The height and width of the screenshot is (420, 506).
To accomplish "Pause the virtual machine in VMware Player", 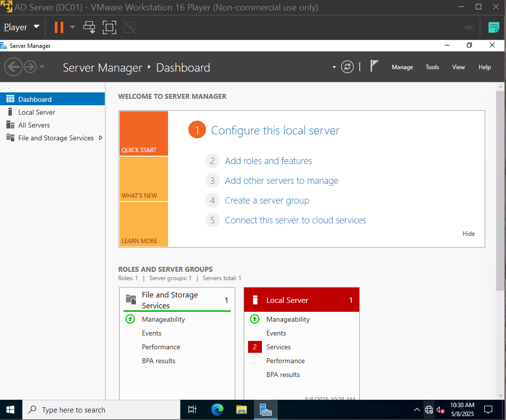I will tap(59, 27).
